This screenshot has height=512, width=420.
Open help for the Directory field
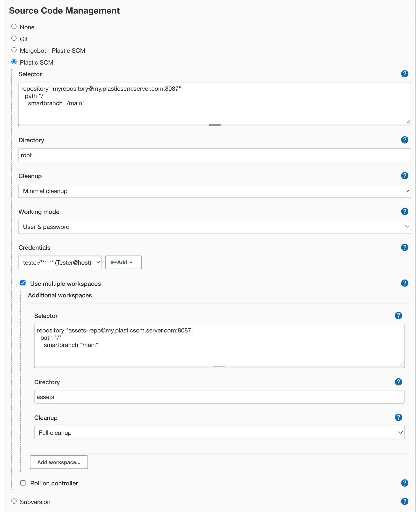[x=405, y=140]
